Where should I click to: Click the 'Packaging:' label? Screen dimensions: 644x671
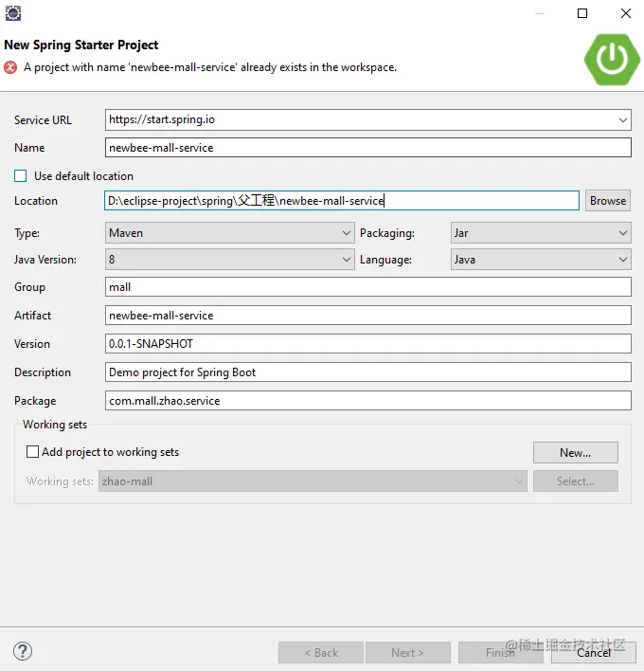tap(387, 233)
